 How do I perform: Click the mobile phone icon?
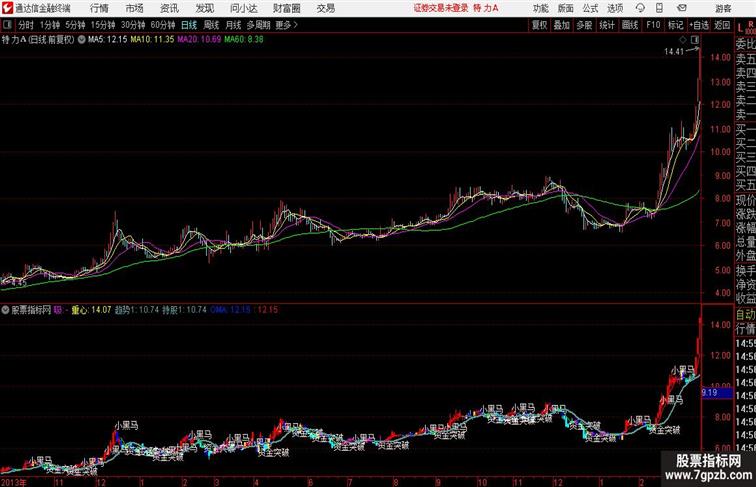click(x=660, y=8)
